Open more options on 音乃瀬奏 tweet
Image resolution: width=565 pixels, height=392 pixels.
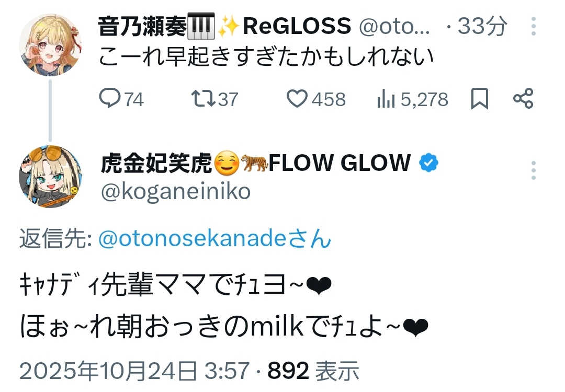pyautogui.click(x=533, y=27)
